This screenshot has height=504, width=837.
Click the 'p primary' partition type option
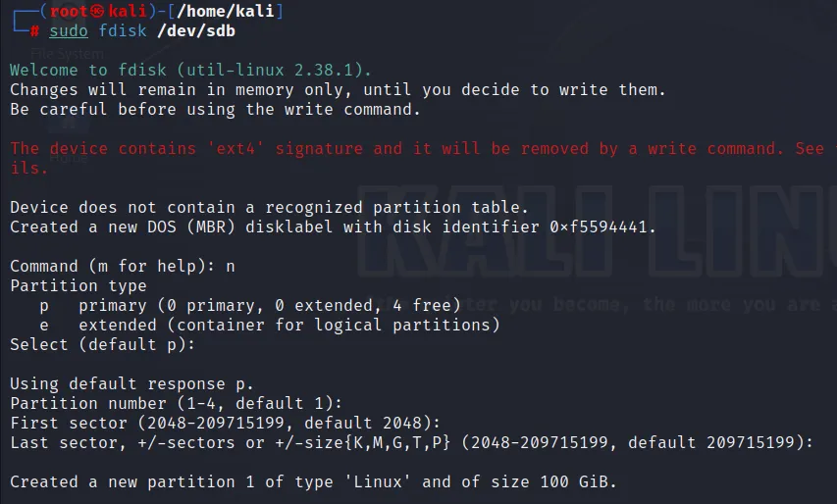pyautogui.click(x=250, y=305)
